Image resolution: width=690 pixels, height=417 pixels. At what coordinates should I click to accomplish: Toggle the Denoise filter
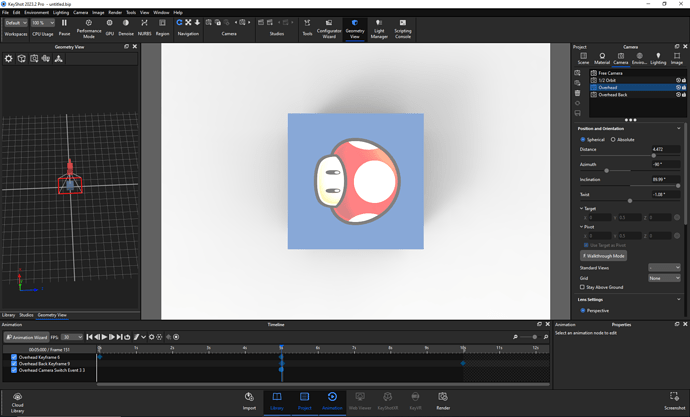pos(126,27)
